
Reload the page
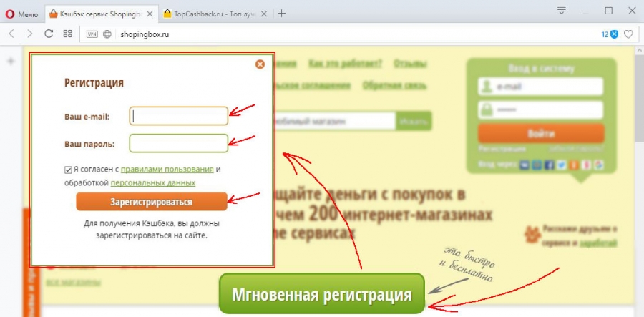coord(49,34)
